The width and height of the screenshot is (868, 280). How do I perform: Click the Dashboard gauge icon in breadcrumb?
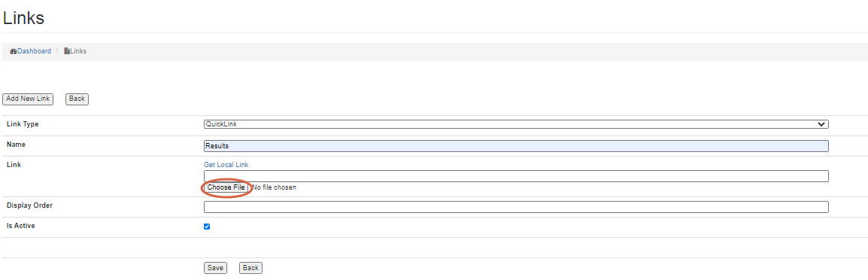14,51
